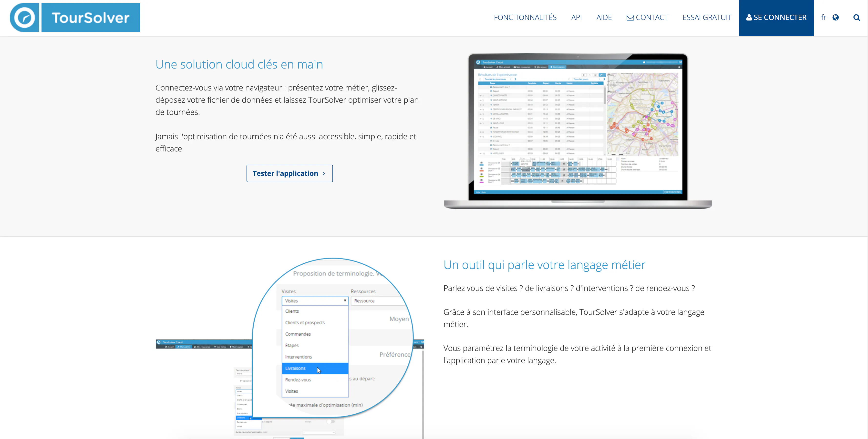
Task: Click the SE CONNECTER login button
Action: pyautogui.click(x=776, y=18)
